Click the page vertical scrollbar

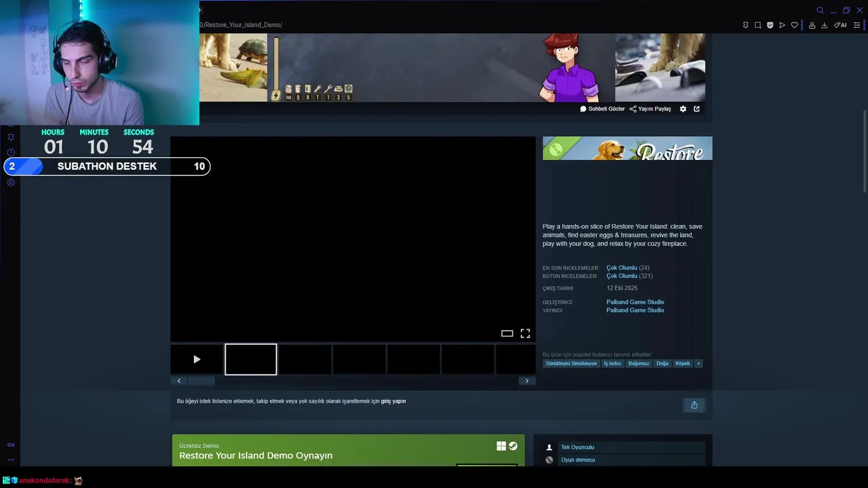pos(864,150)
